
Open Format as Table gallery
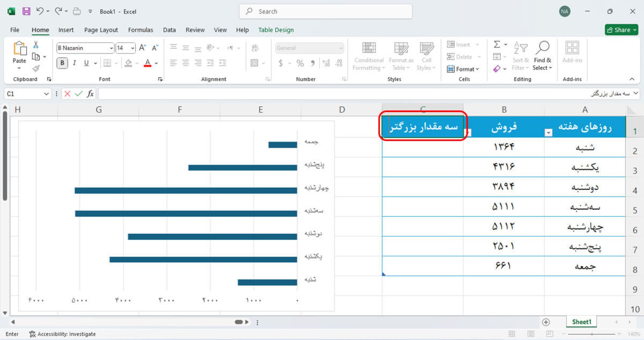(x=401, y=56)
